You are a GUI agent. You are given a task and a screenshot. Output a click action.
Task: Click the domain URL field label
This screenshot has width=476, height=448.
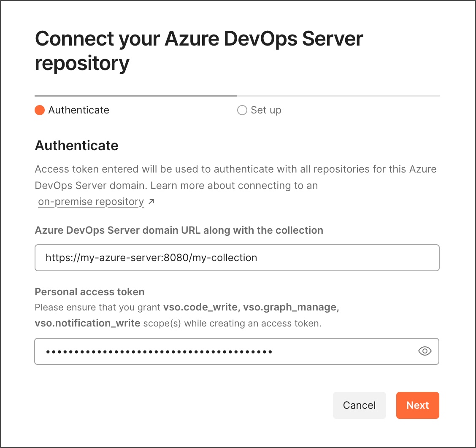point(178,230)
